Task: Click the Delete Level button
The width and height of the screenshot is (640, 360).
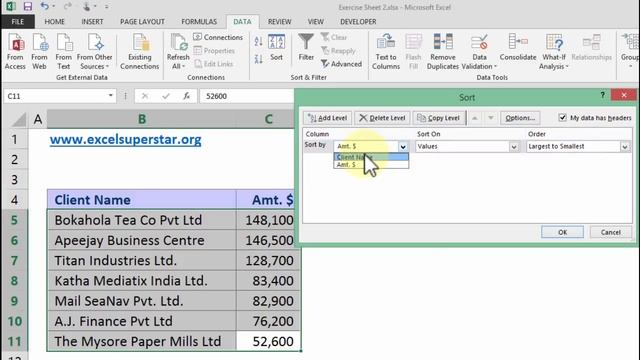Action: 382,118
